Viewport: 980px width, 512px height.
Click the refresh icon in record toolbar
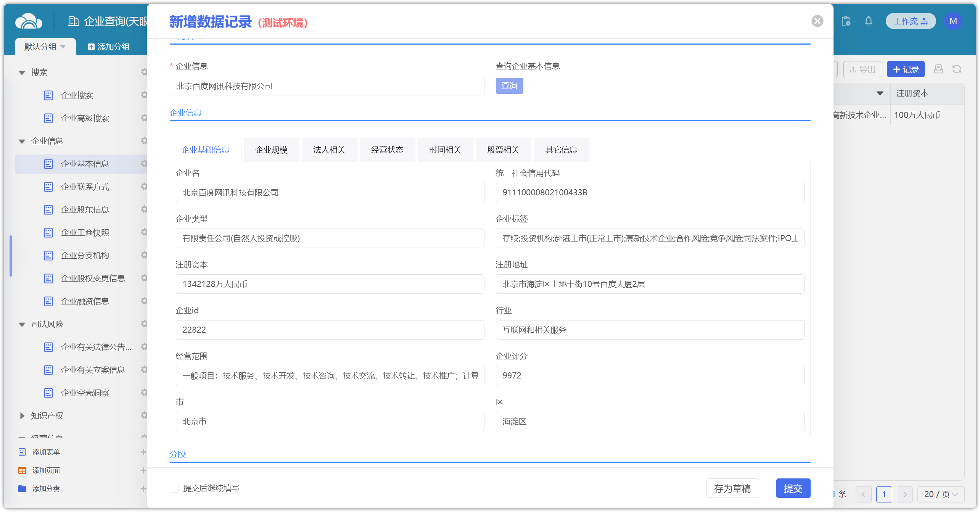point(956,69)
